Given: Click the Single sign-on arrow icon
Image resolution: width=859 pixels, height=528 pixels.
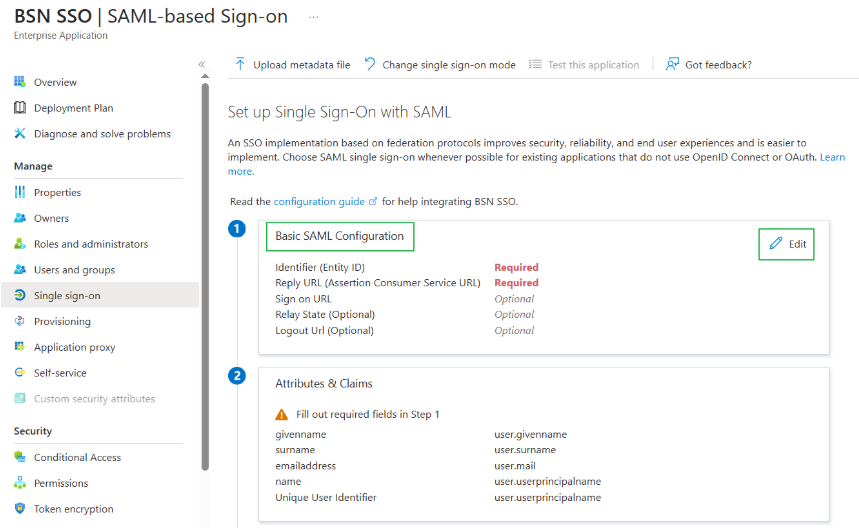Looking at the screenshot, I should click(x=20, y=295).
